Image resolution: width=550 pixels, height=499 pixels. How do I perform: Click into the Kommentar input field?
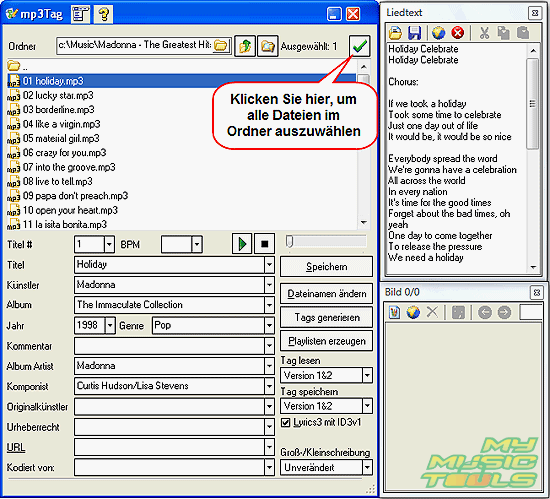point(169,346)
